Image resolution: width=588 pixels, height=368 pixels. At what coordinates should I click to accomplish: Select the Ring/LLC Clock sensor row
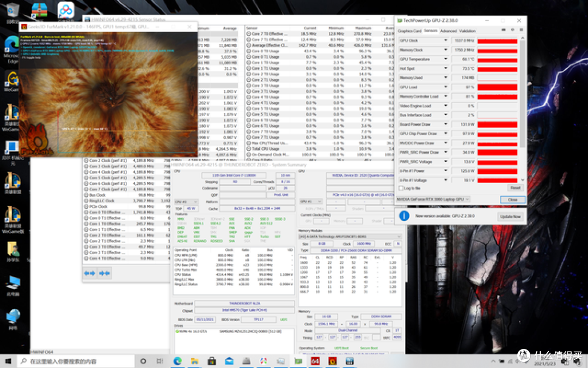coord(127,201)
